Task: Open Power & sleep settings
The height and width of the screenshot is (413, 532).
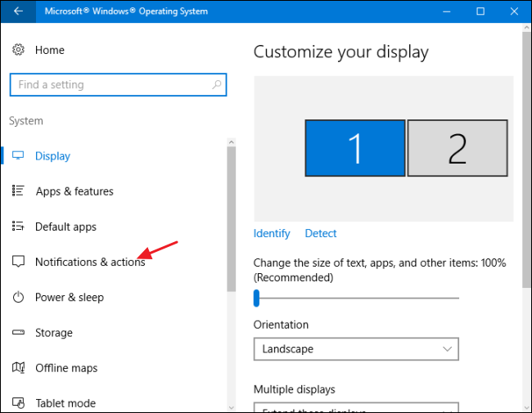Action: [69, 298]
